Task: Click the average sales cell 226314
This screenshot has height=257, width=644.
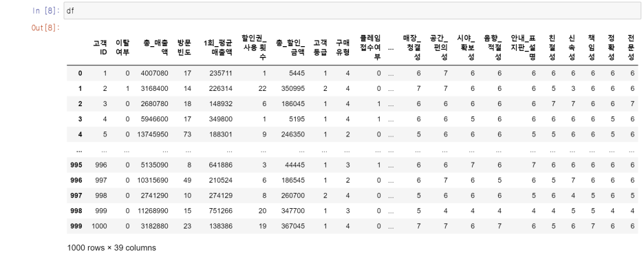Action: pyautogui.click(x=221, y=88)
